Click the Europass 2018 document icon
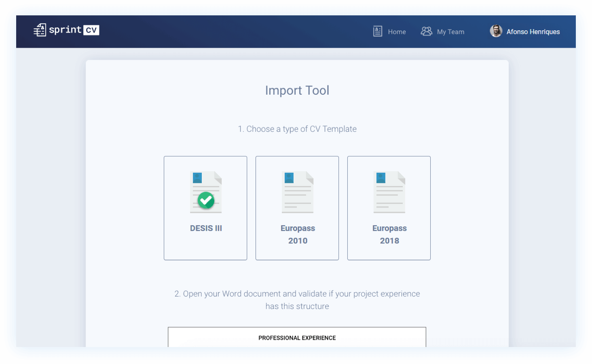Screen dimensions: 592x364 click(x=389, y=192)
